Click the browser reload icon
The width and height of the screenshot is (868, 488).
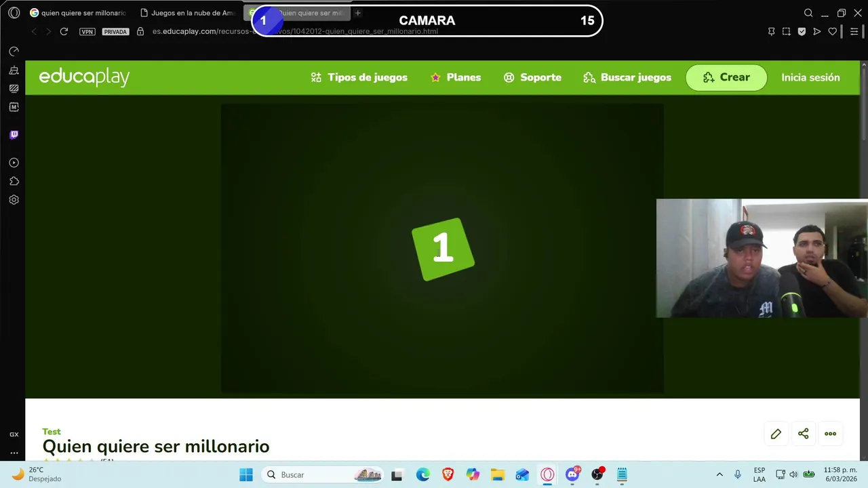[64, 31]
